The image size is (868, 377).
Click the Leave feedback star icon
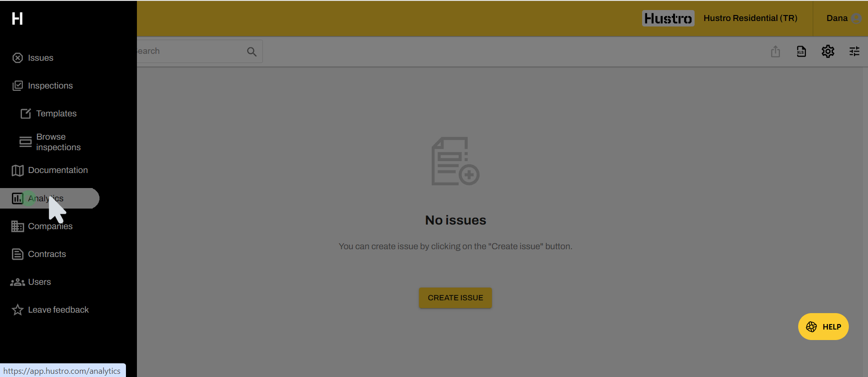tap(17, 310)
